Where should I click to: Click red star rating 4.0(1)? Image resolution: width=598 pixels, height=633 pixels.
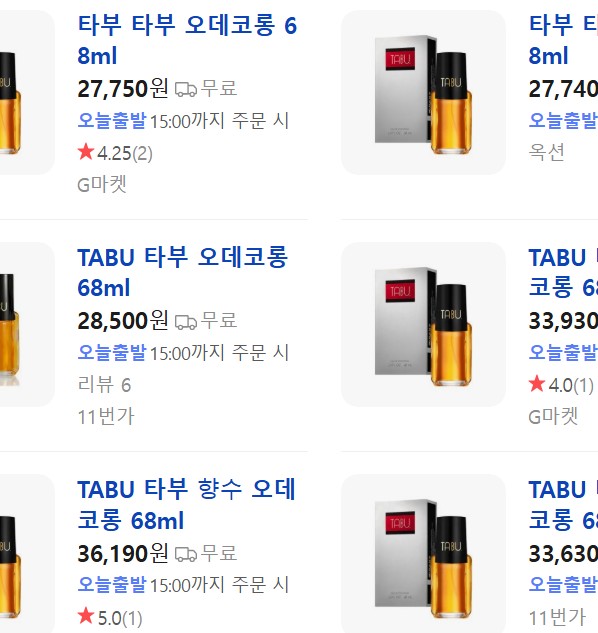[x=561, y=385]
